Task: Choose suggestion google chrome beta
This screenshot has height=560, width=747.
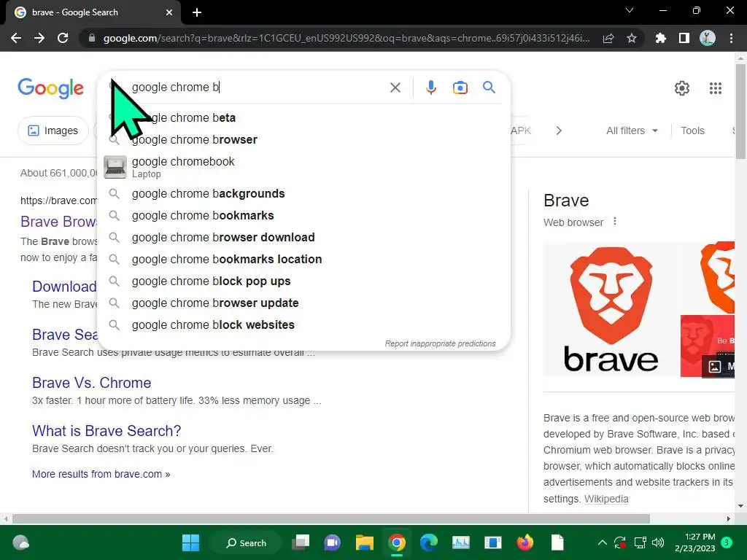Action: click(x=303, y=117)
